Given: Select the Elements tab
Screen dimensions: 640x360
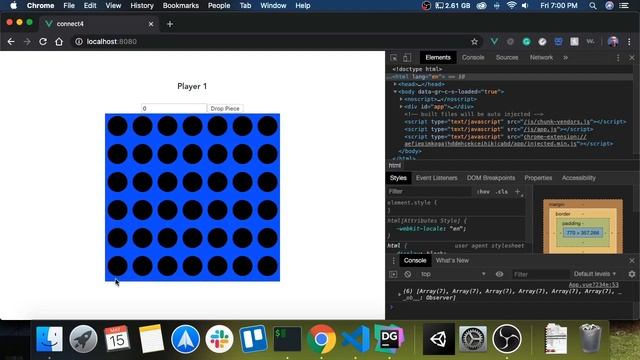Looking at the screenshot, I should (438, 58).
